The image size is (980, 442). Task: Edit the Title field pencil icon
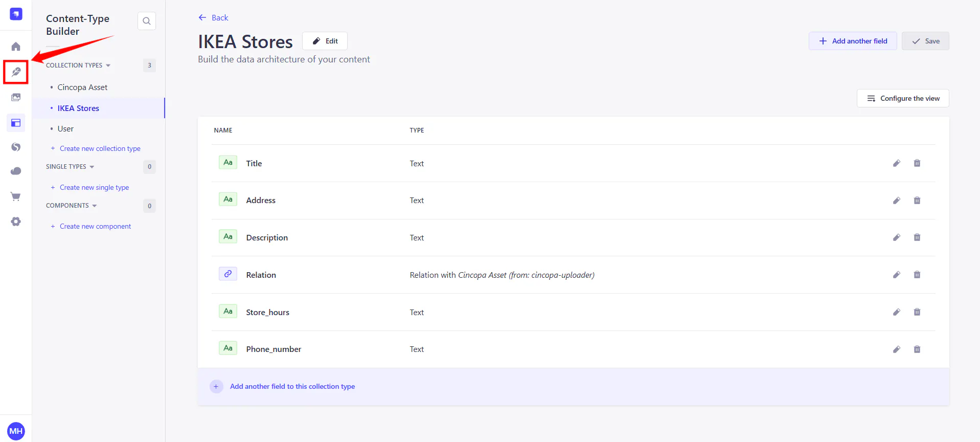897,163
